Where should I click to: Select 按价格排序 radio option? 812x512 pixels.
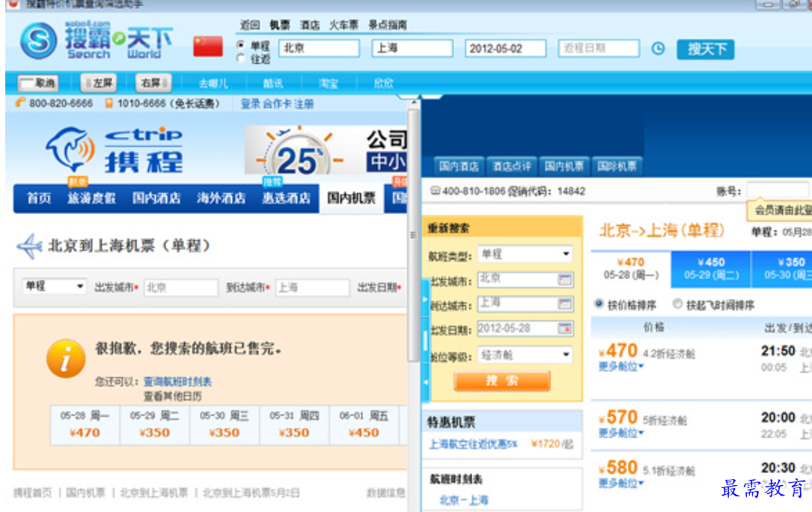[x=599, y=304]
